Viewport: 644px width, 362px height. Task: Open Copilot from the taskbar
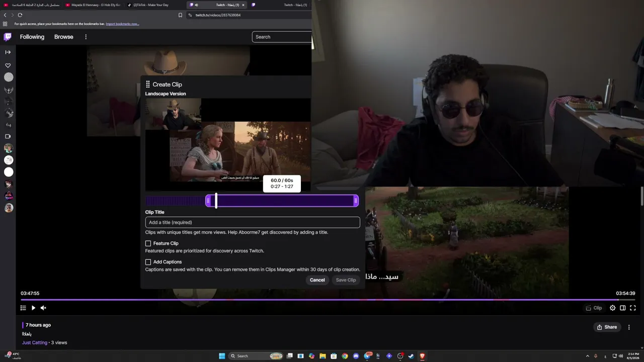[x=311, y=356]
